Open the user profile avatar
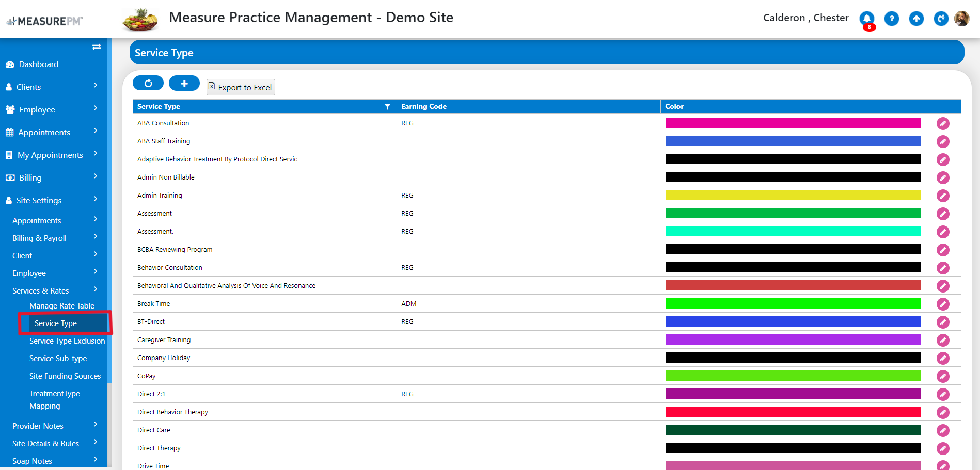This screenshot has width=980, height=470. pos(962,19)
